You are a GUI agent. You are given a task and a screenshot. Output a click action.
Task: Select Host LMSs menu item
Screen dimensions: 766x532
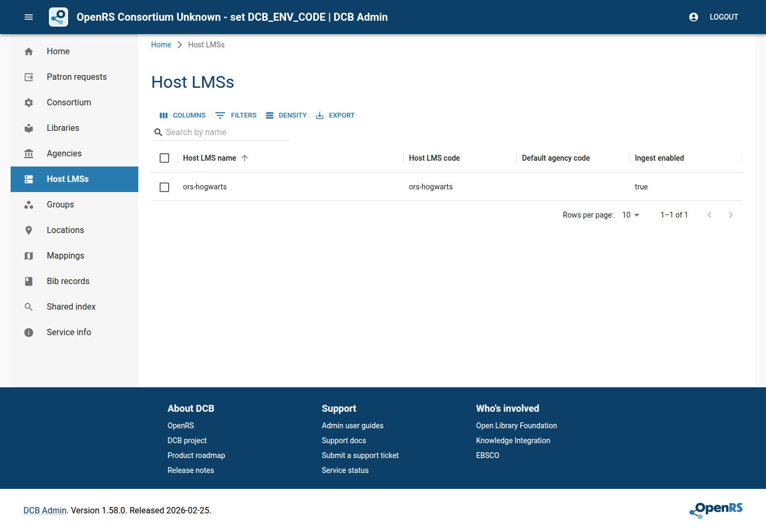tap(74, 179)
